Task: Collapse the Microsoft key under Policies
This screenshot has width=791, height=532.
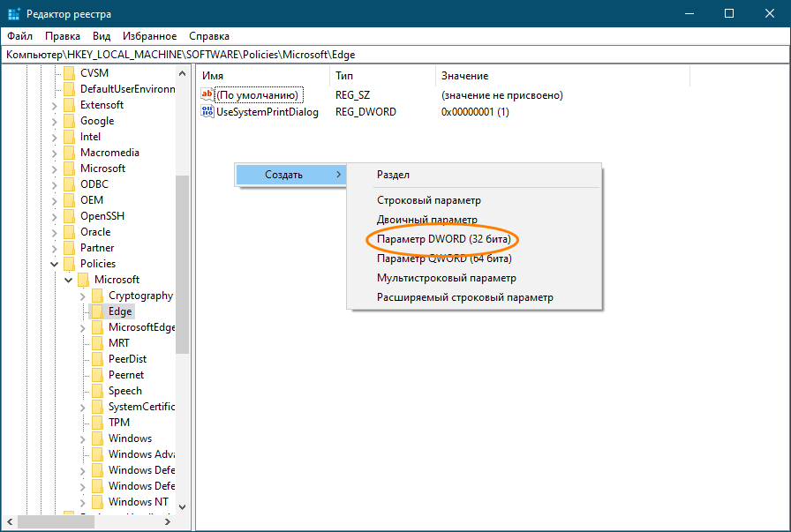Action: click(69, 280)
